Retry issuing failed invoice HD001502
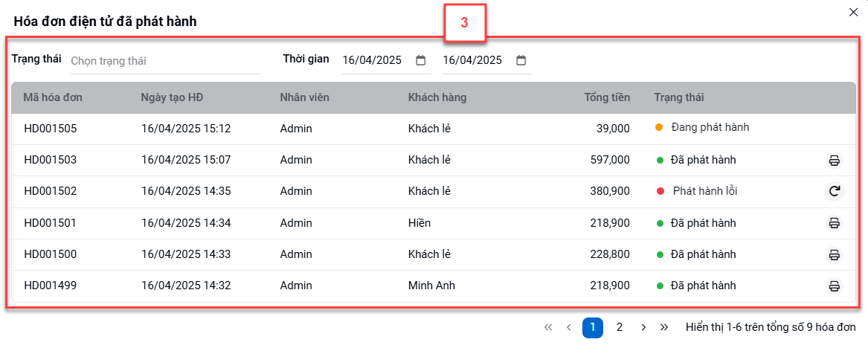The width and height of the screenshot is (868, 345). click(x=834, y=192)
